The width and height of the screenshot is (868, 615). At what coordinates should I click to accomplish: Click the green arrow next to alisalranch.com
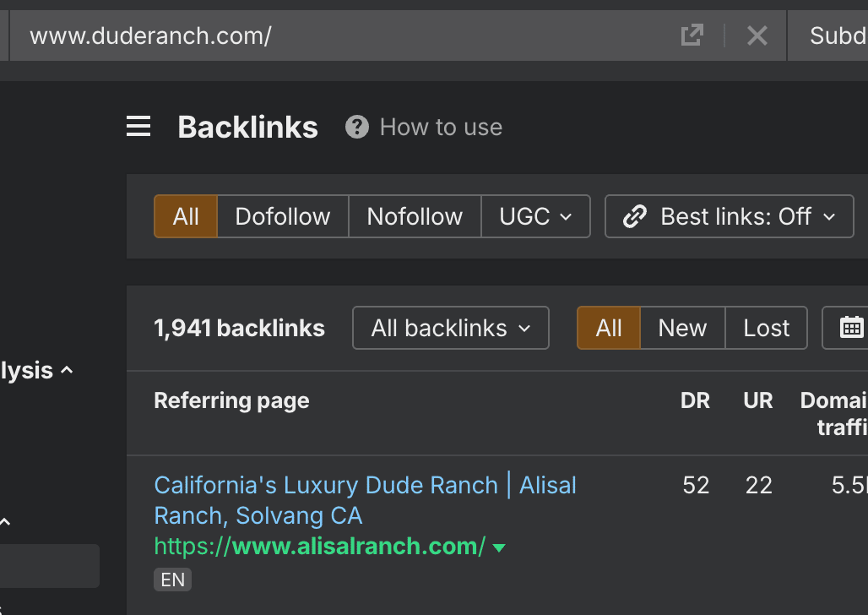pos(499,547)
